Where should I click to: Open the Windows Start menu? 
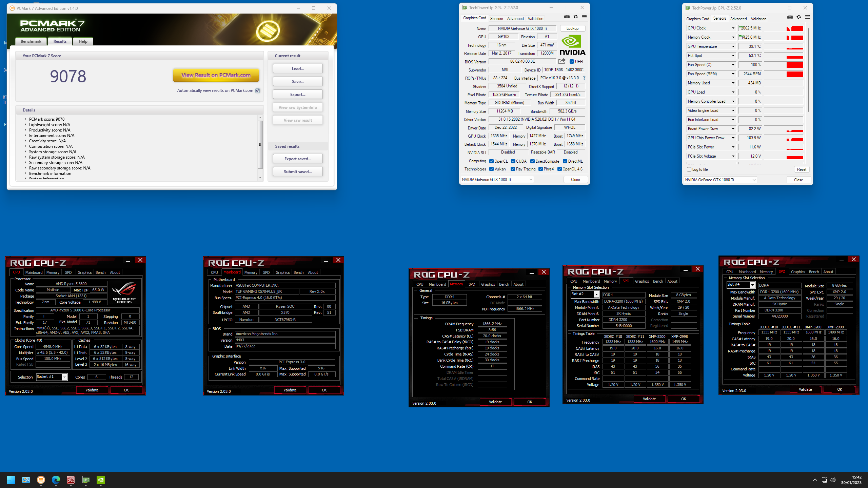click(x=11, y=480)
